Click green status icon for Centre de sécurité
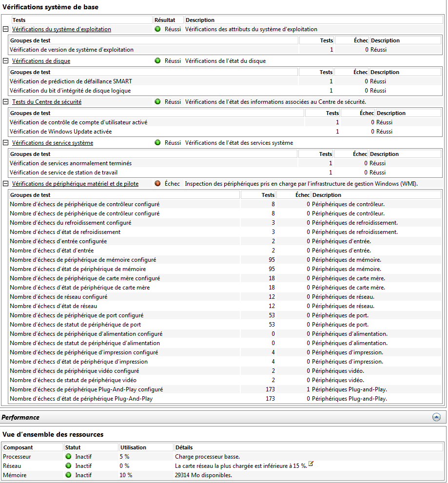448x483 pixels. pyautogui.click(x=158, y=102)
